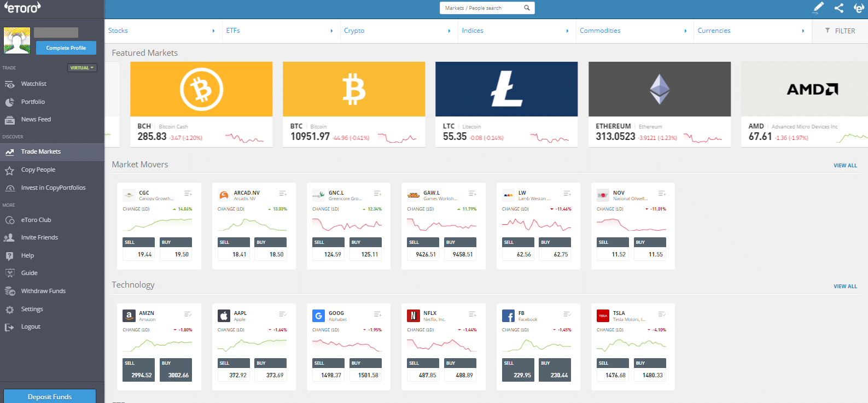The width and height of the screenshot is (868, 403).
Task: Open the Bitcoin Cash BCH featured tile
Action: pyautogui.click(x=201, y=104)
